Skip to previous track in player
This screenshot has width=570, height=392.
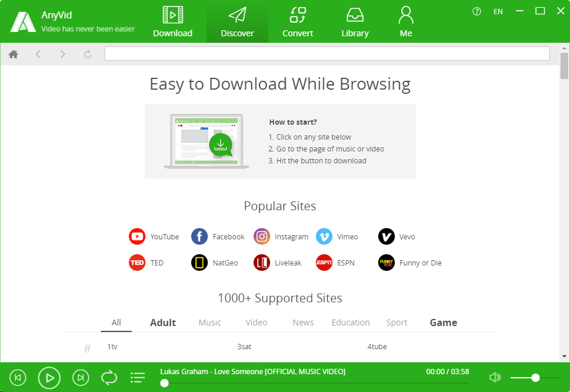click(x=18, y=378)
